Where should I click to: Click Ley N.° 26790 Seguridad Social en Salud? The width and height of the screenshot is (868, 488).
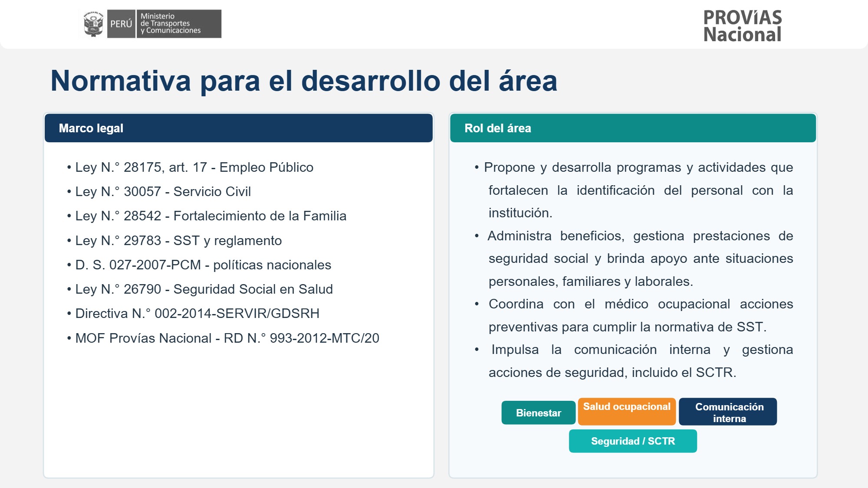pos(200,289)
